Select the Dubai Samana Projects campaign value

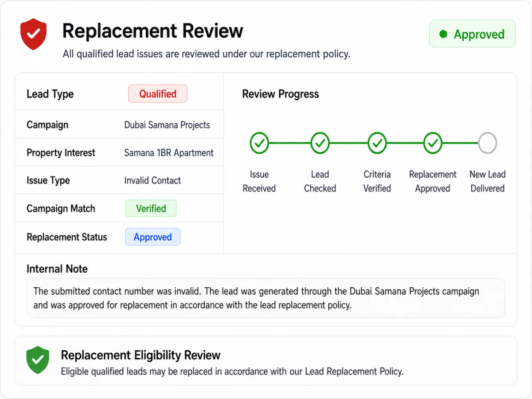(x=167, y=125)
